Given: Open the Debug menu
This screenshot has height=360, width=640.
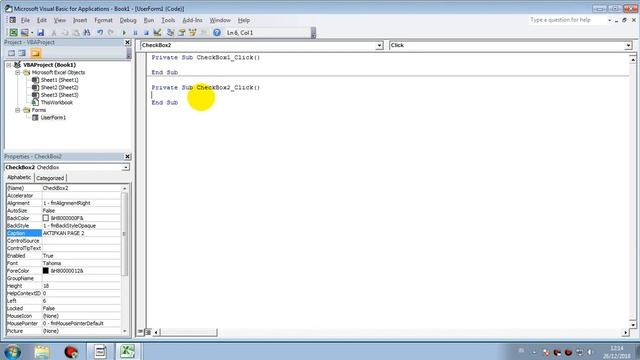Looking at the screenshot, I should tap(128, 20).
